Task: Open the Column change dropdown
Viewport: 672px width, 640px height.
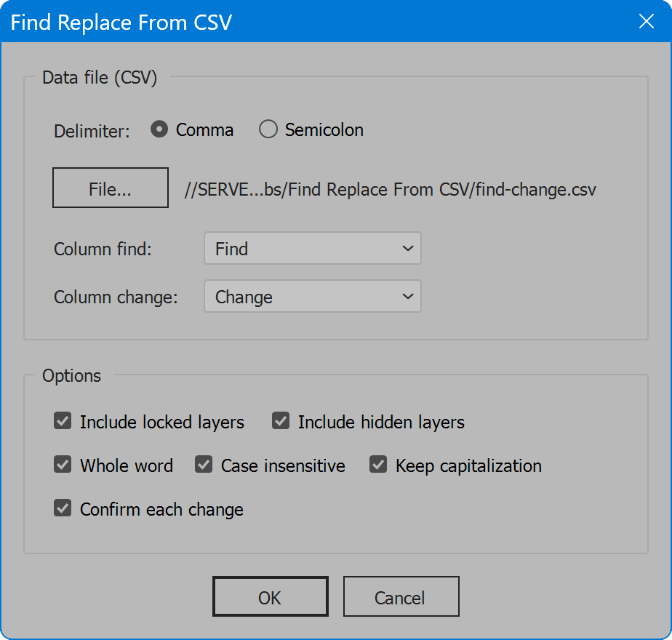Action: pyautogui.click(x=313, y=297)
